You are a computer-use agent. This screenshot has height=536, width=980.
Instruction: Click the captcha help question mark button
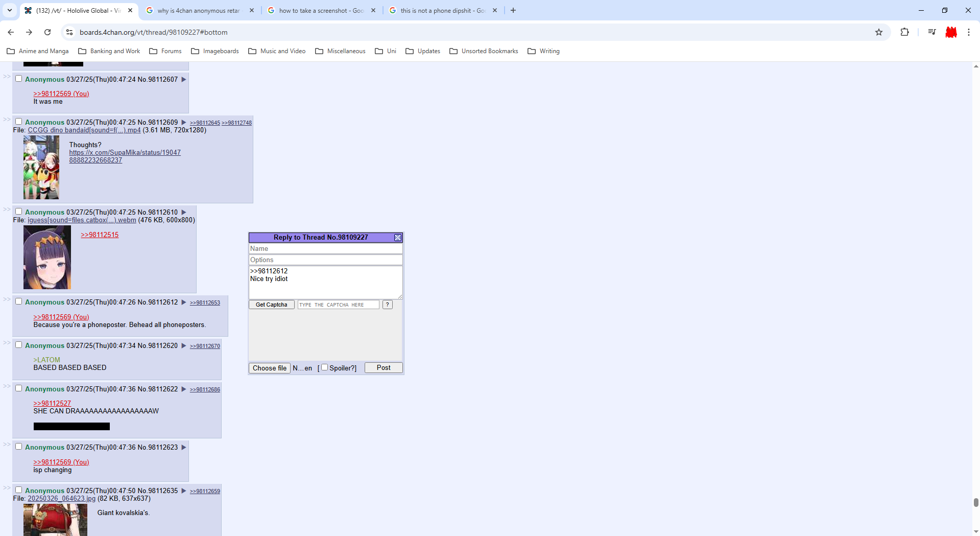[x=388, y=305]
